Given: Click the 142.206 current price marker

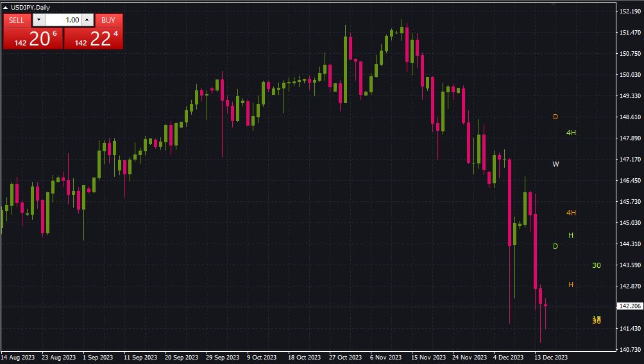Looking at the screenshot, I should (x=629, y=306).
